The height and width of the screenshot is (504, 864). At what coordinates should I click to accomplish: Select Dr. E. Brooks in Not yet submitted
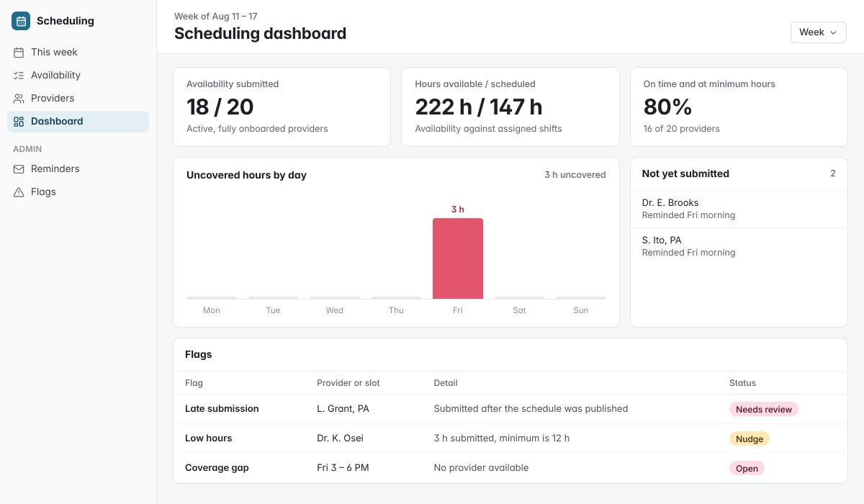pos(739,209)
